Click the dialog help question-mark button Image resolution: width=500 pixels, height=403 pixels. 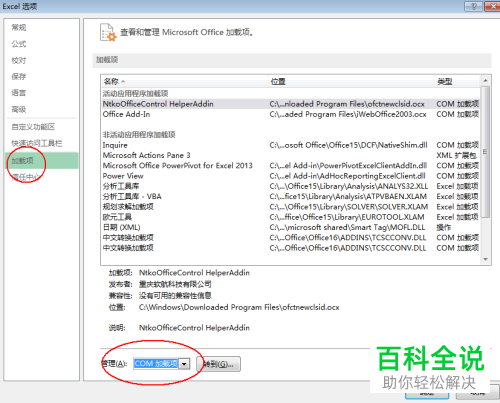coord(473,6)
